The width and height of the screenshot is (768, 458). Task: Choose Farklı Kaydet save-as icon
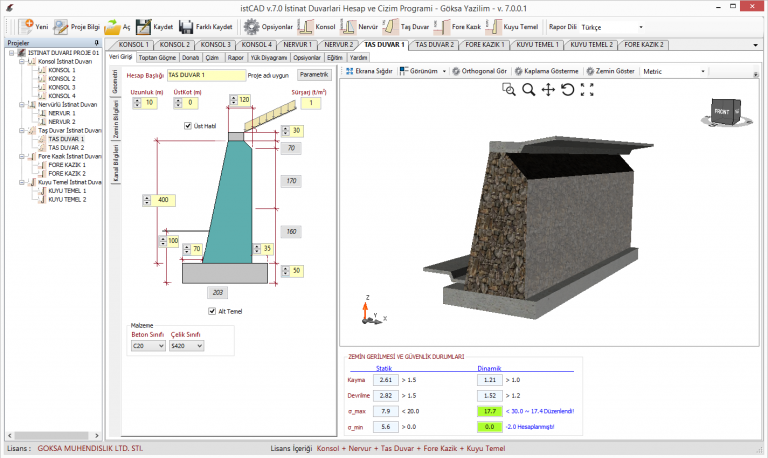point(206,27)
